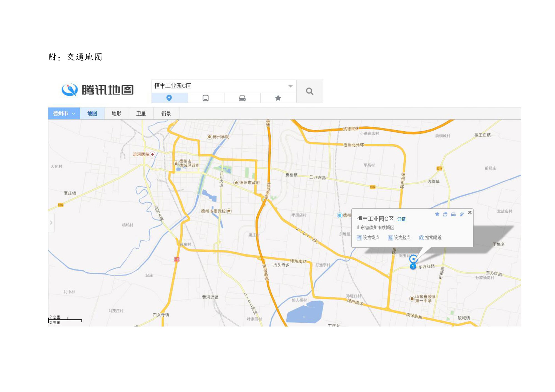The height and width of the screenshot is (392, 555).
Task: Open favorites star in search bar
Action: pyautogui.click(x=278, y=98)
